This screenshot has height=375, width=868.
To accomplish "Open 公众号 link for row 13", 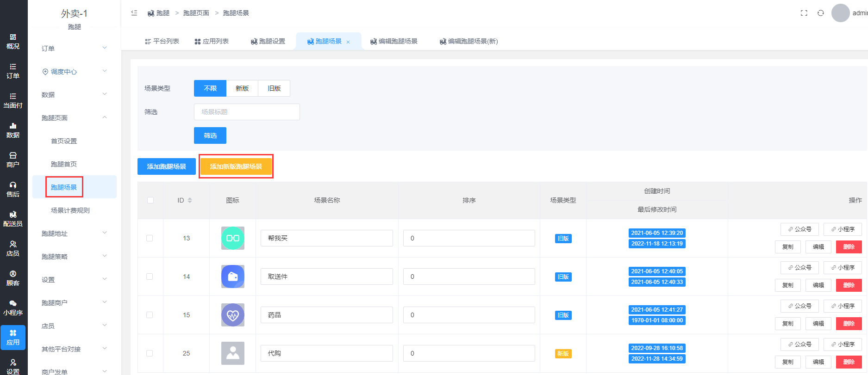I will click(x=799, y=229).
